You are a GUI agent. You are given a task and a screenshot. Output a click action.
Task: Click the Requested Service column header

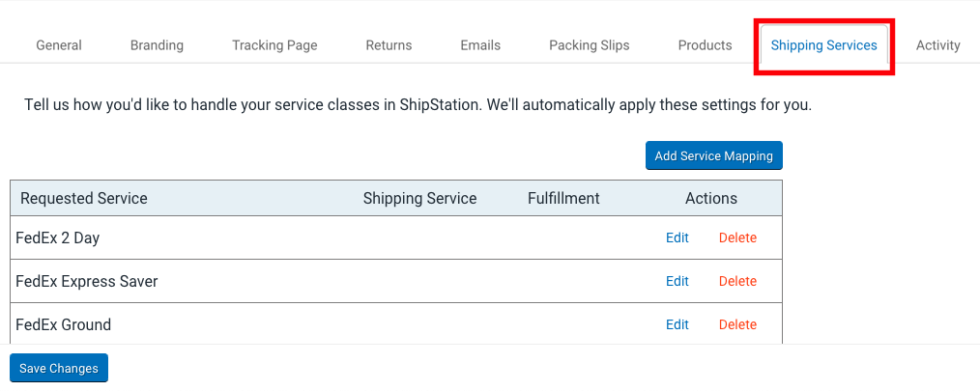click(x=84, y=199)
